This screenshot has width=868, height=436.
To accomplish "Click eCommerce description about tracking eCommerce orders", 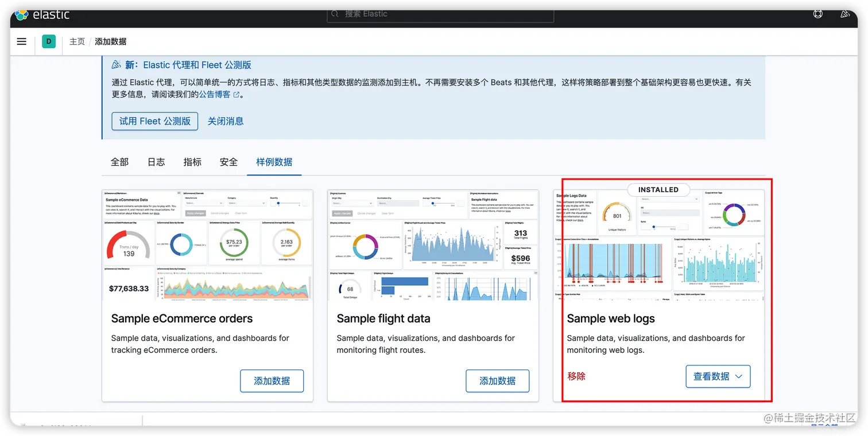I will pyautogui.click(x=200, y=344).
